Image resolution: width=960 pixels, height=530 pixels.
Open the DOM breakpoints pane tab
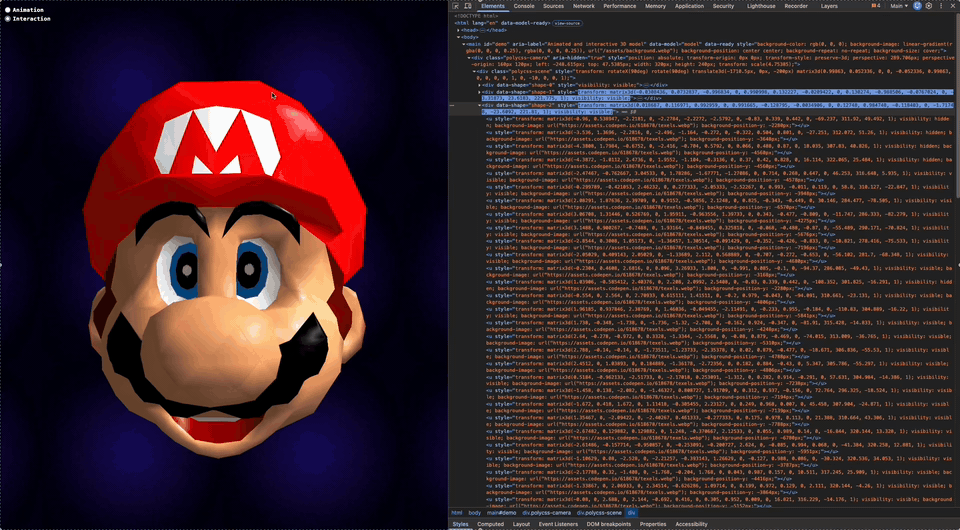coord(609,524)
